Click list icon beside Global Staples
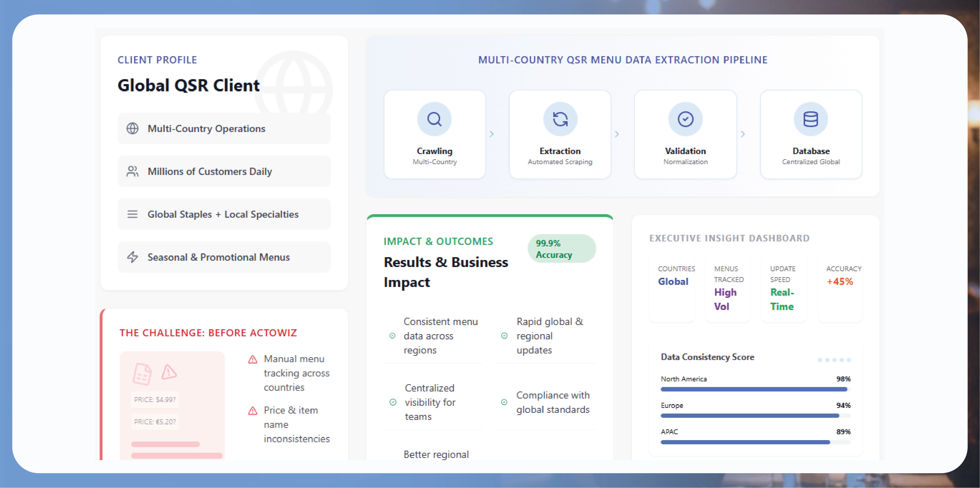 click(x=132, y=214)
